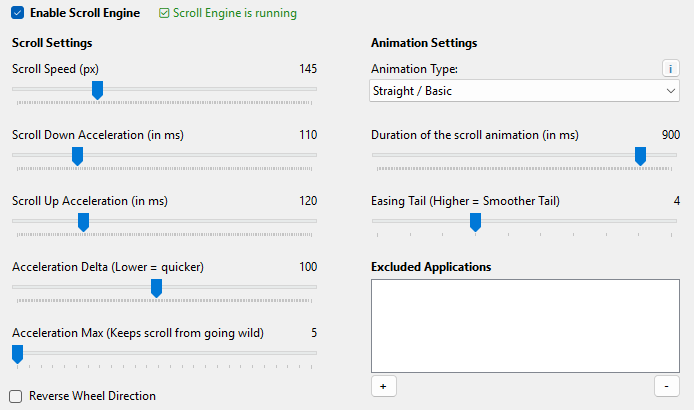694x410 pixels.
Task: Click the Scroll Speed value 145
Action: click(x=307, y=69)
